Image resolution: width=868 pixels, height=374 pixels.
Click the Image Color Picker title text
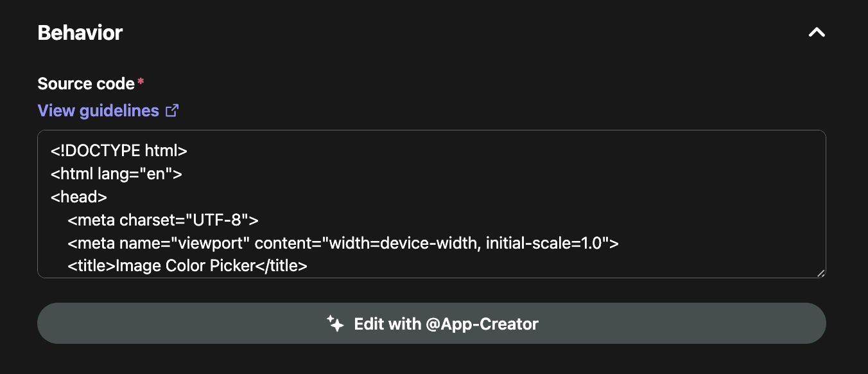tap(186, 265)
